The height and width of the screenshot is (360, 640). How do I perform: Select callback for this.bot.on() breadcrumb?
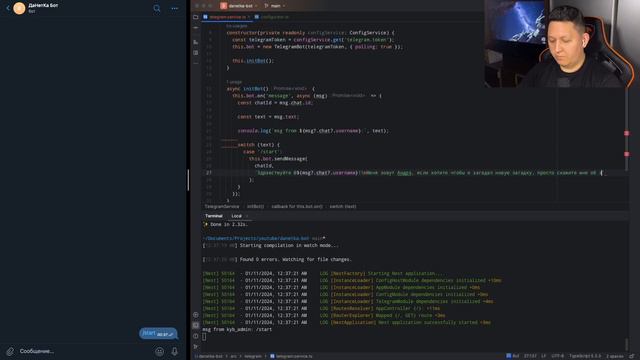297,207
